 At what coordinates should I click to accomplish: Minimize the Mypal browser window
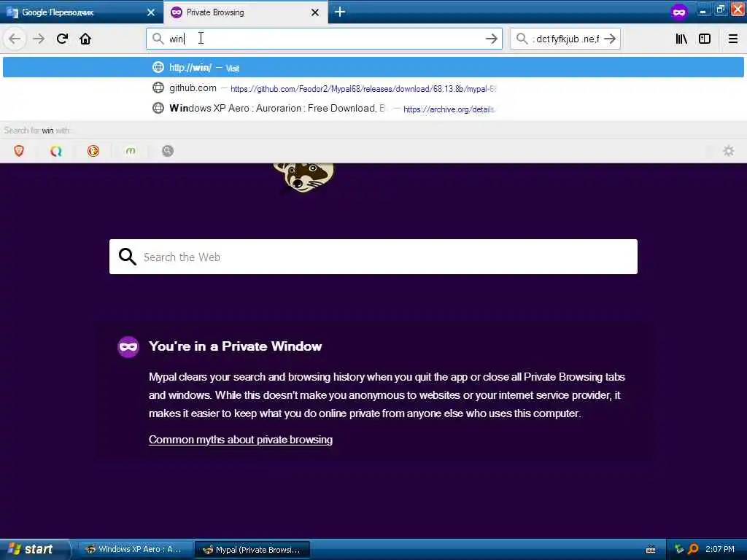point(703,10)
